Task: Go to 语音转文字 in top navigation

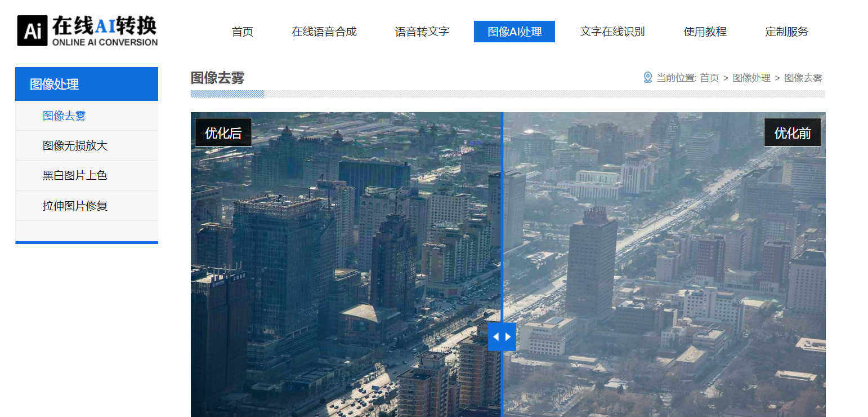Action: click(x=422, y=32)
